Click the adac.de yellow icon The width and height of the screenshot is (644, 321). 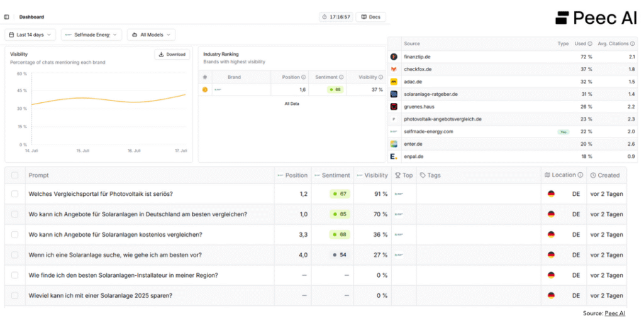tap(394, 82)
